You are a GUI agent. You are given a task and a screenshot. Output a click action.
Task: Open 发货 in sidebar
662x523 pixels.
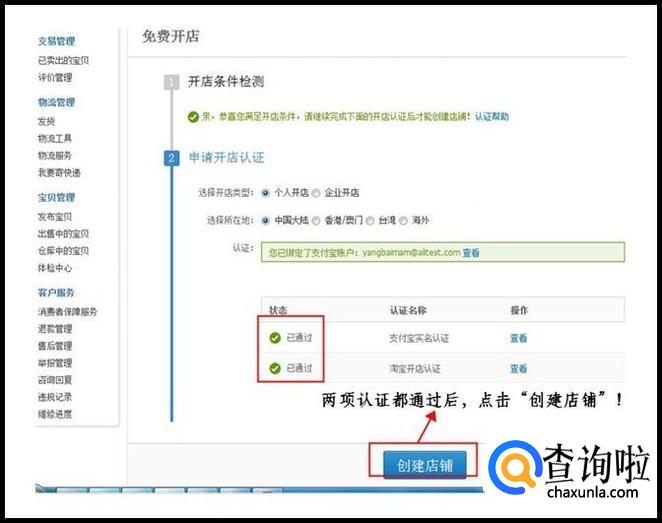pos(46,122)
